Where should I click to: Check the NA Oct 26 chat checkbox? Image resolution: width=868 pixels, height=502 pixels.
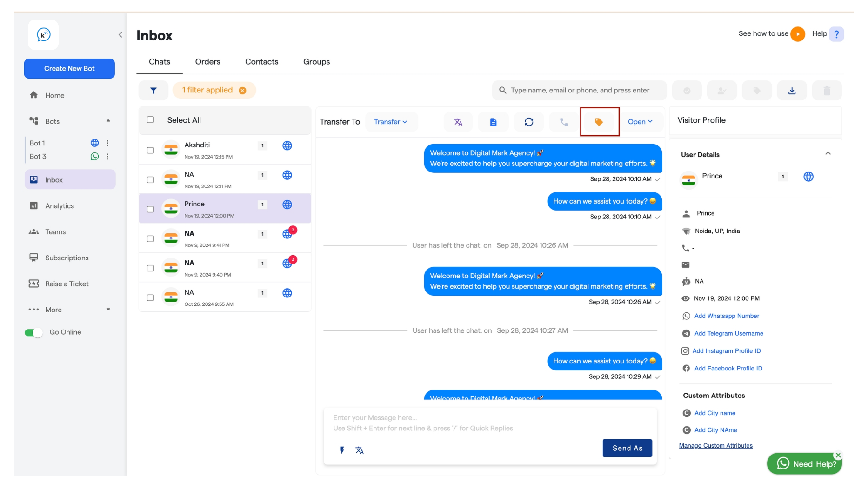[150, 298]
